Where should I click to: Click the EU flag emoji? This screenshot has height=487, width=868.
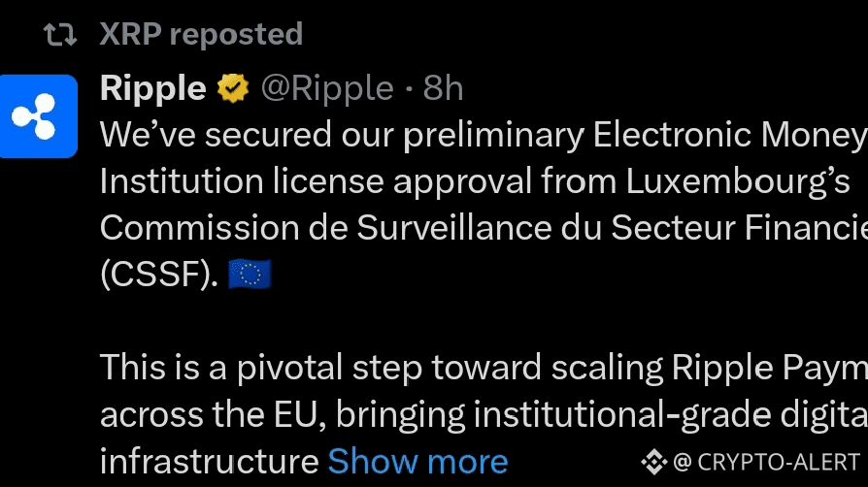[x=250, y=274]
